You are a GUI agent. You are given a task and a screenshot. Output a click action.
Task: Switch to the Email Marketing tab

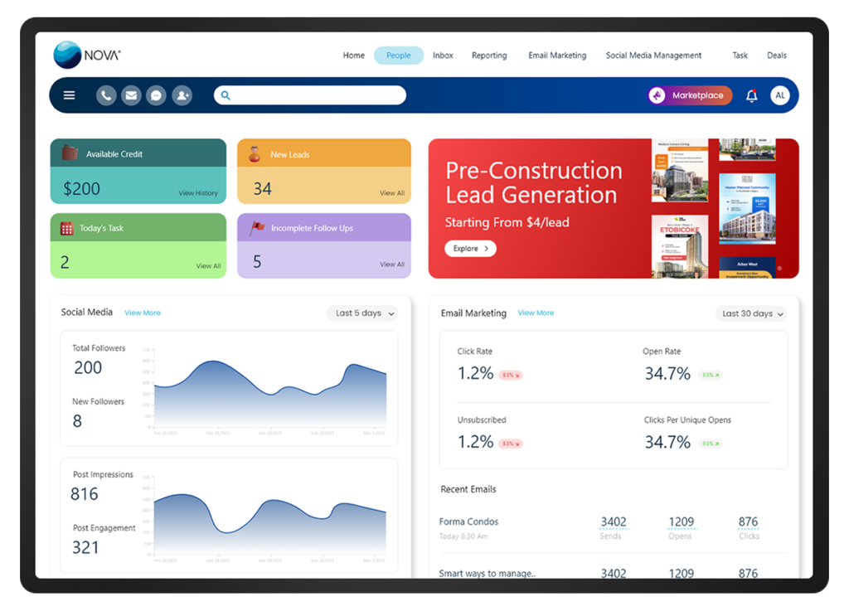pos(557,56)
